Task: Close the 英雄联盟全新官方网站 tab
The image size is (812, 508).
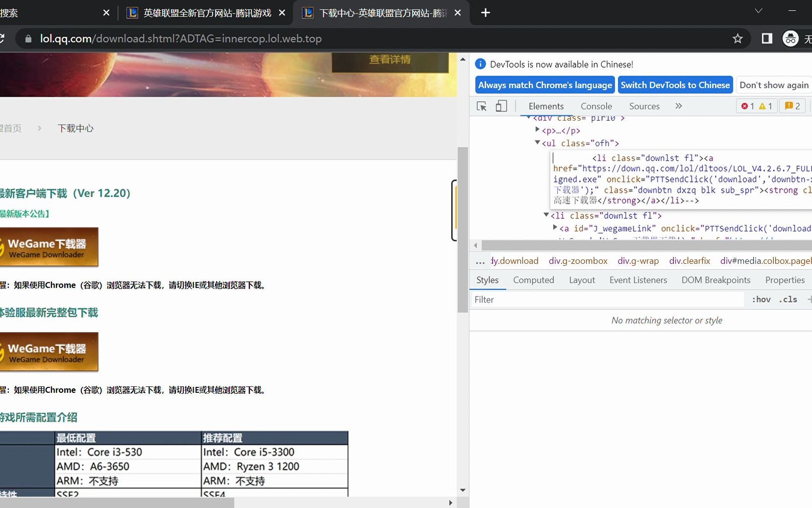Action: 282,13
